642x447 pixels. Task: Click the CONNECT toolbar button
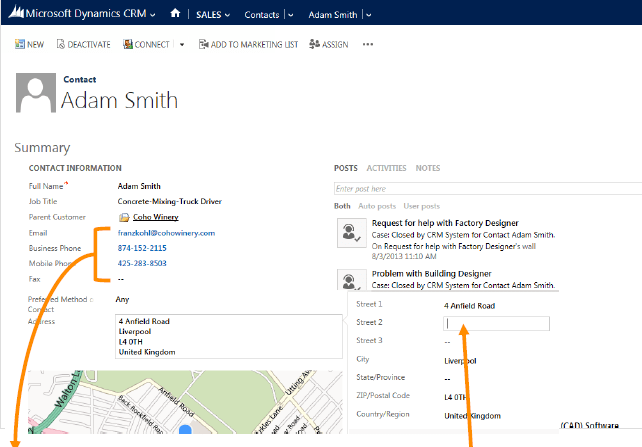click(x=146, y=44)
